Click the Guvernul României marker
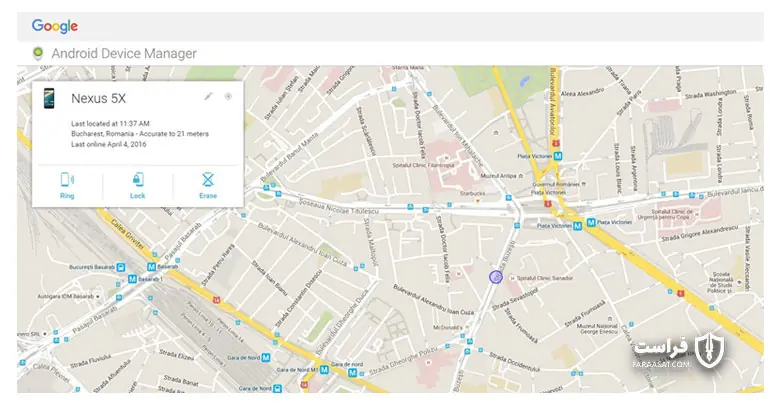This screenshot has height=405, width=780. (584, 184)
